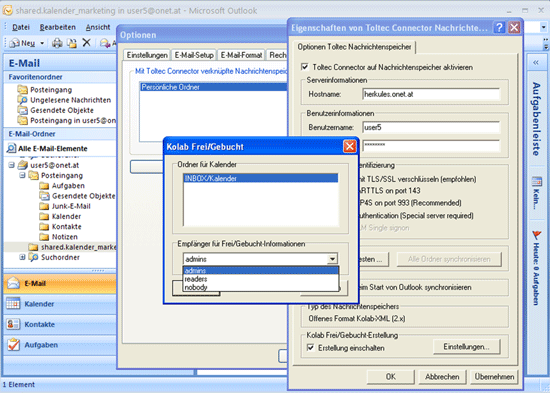Select Posteingang in Favoritenordner
Image resolution: width=550 pixels, height=393 pixels.
coord(51,90)
